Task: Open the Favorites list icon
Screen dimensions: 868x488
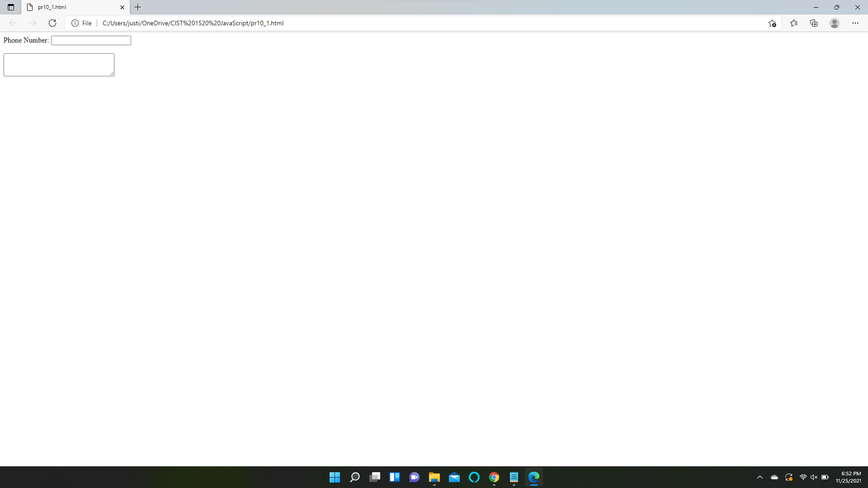Action: [x=794, y=23]
